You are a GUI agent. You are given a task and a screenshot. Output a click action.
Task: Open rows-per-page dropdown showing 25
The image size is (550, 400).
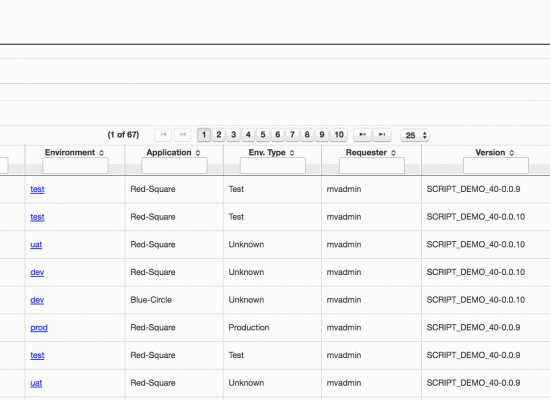click(415, 135)
